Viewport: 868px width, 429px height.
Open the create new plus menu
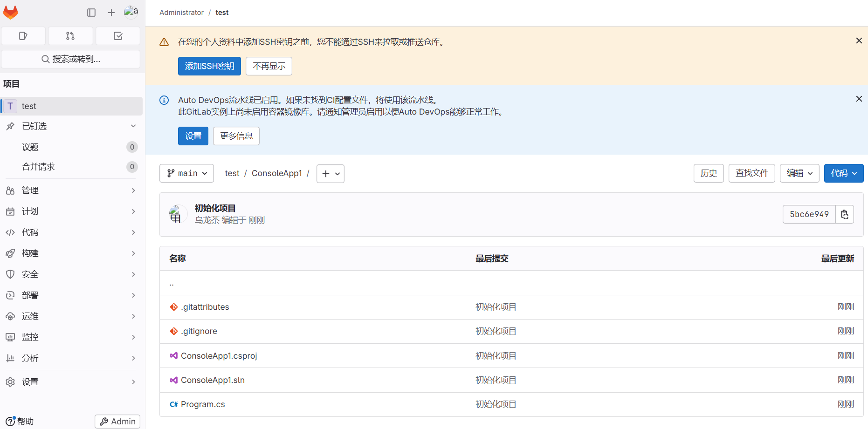coord(111,13)
